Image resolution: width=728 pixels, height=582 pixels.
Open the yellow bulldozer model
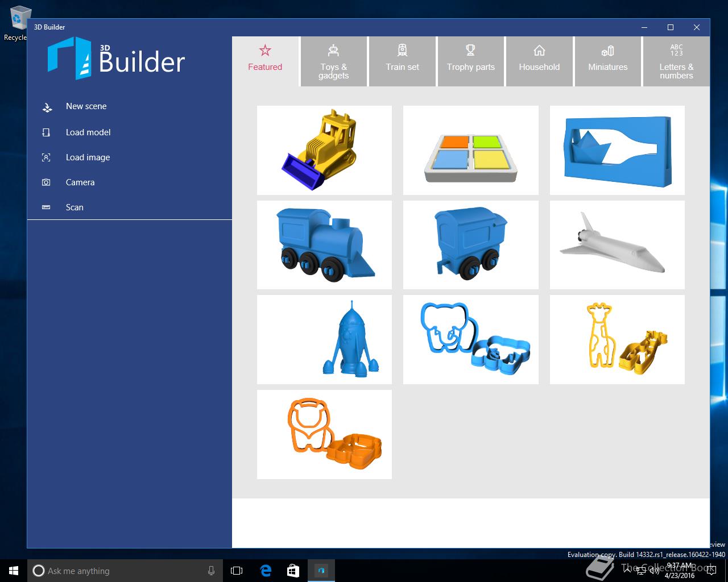pyautogui.click(x=324, y=150)
